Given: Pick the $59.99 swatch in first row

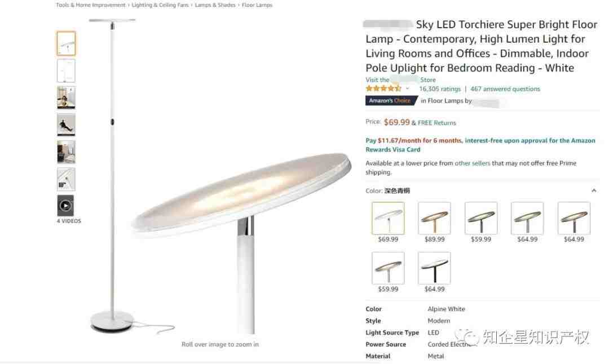Looking at the screenshot, I should pos(481,218).
